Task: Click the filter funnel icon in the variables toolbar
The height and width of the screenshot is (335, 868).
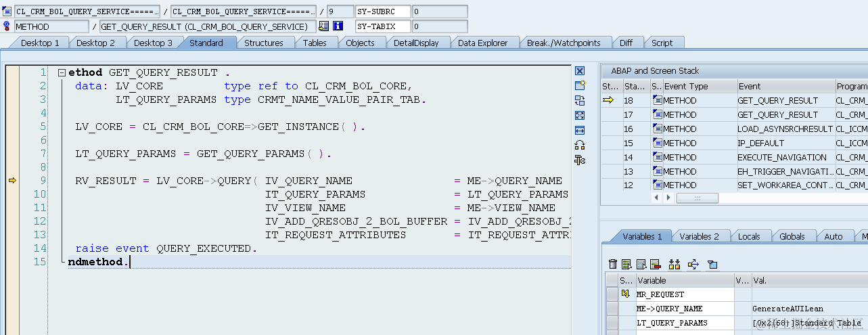Action: [x=712, y=264]
